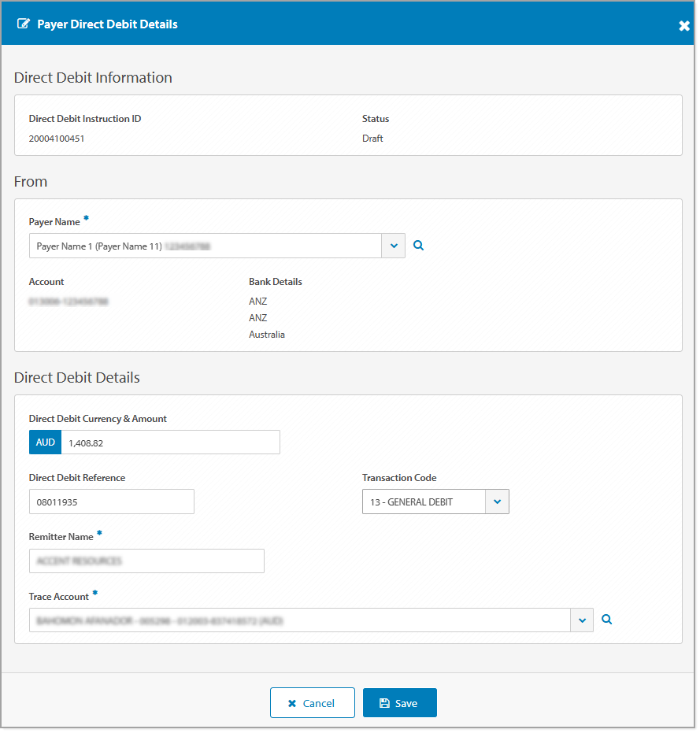Expand the Trace Account dropdown
This screenshot has height=733, width=700.
point(582,620)
